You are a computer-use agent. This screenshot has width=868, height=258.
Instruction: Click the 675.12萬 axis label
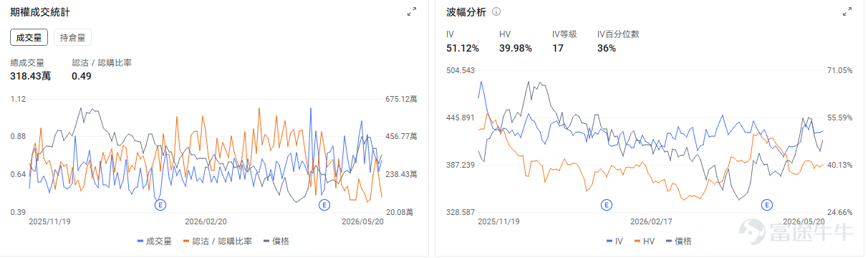pos(401,99)
